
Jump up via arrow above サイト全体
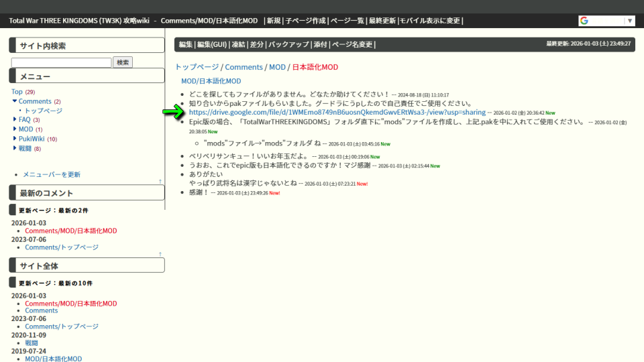pos(160,254)
